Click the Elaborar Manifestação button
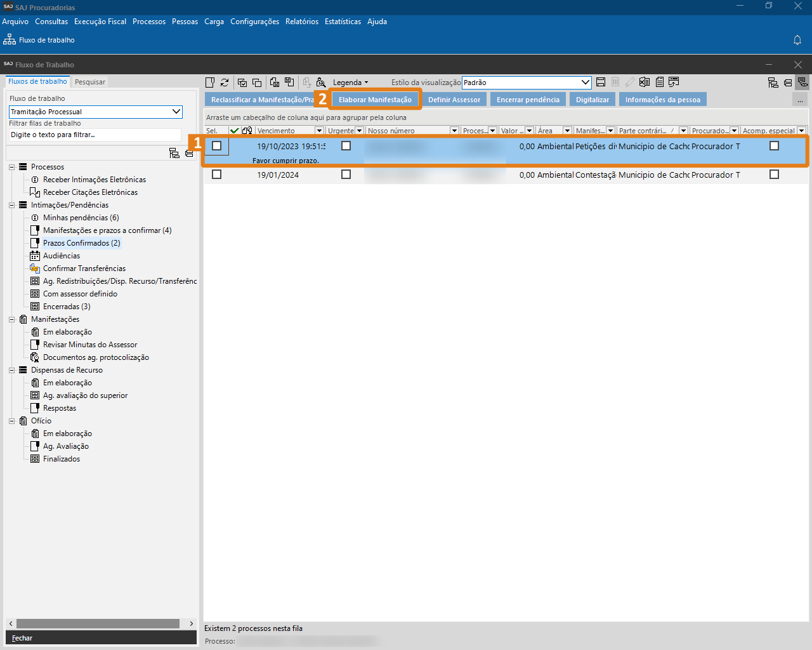The width and height of the screenshot is (812, 650). tap(375, 100)
